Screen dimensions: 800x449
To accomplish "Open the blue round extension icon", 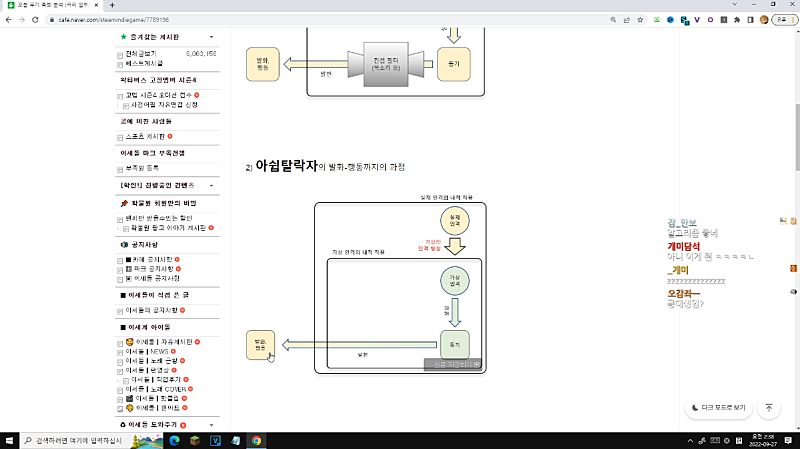I will coord(670,20).
